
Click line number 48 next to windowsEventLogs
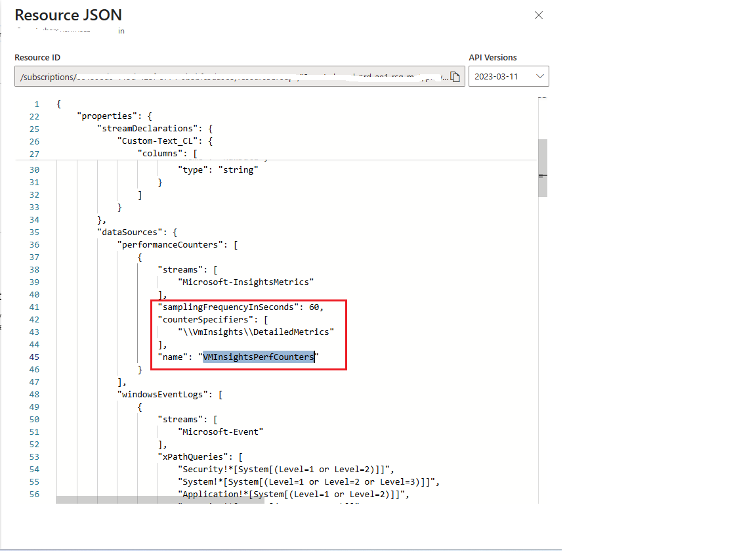click(34, 393)
